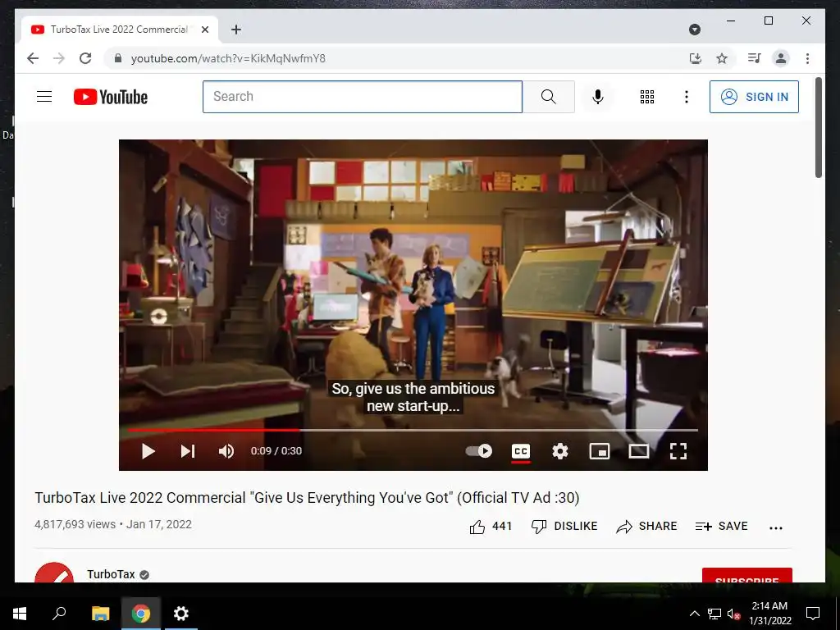Enable miniplayer mode
Image resolution: width=840 pixels, height=630 pixels.
coord(600,451)
